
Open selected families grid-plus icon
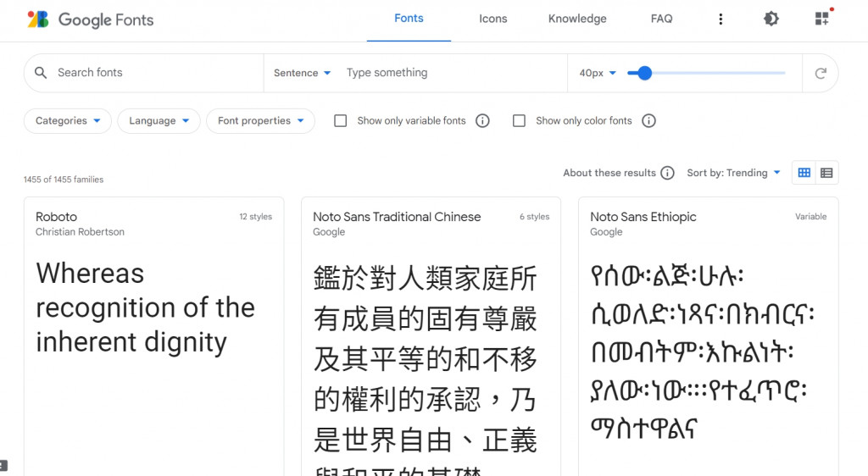pyautogui.click(x=822, y=19)
